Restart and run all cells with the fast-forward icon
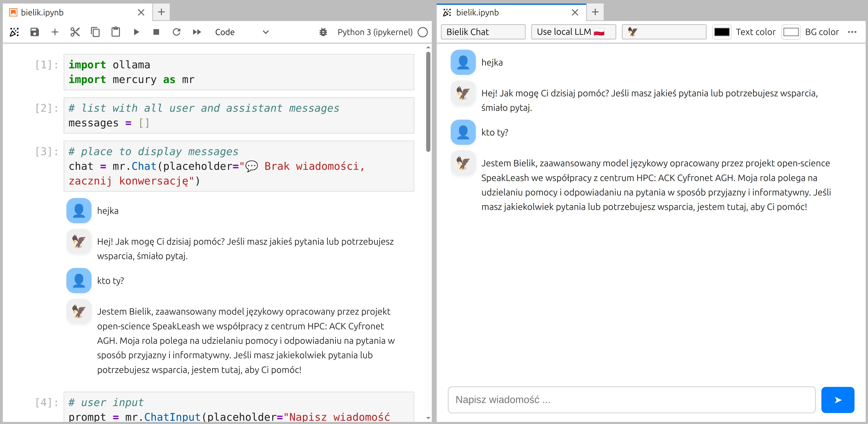The width and height of the screenshot is (868, 424). coord(197,32)
